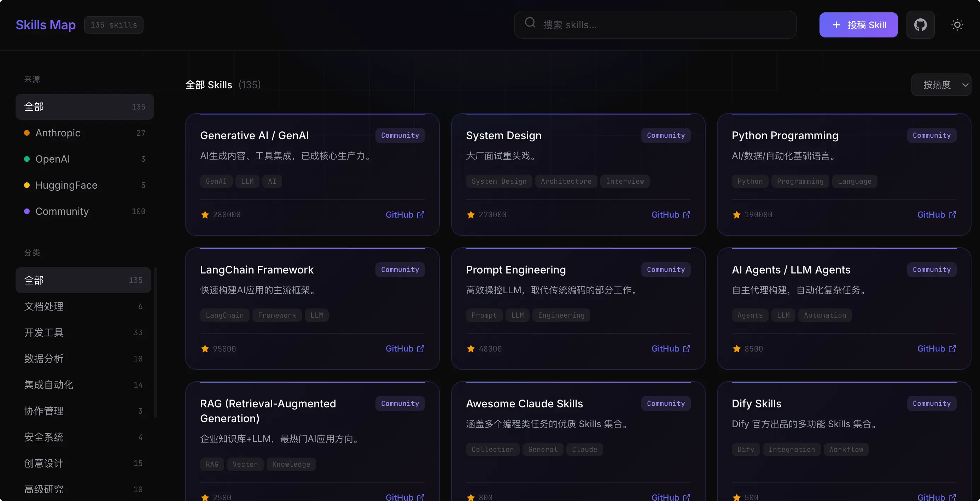Select 全部 under 来源 filter

[84, 107]
